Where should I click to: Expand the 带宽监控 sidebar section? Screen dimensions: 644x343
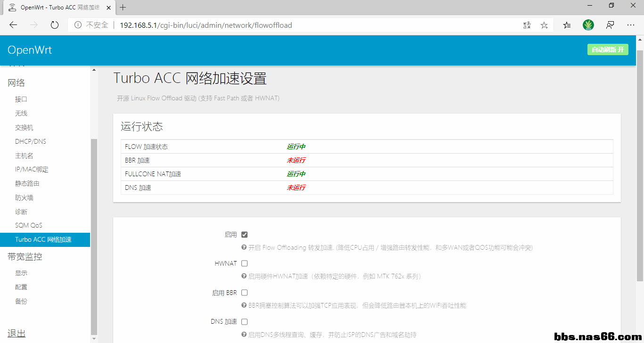coord(25,257)
